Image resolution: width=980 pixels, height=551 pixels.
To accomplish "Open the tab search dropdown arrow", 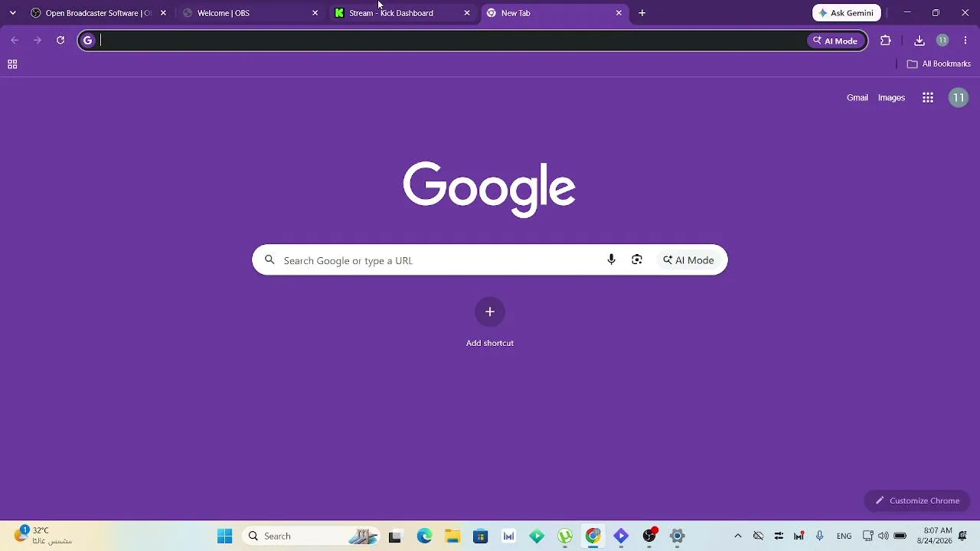I will [12, 13].
